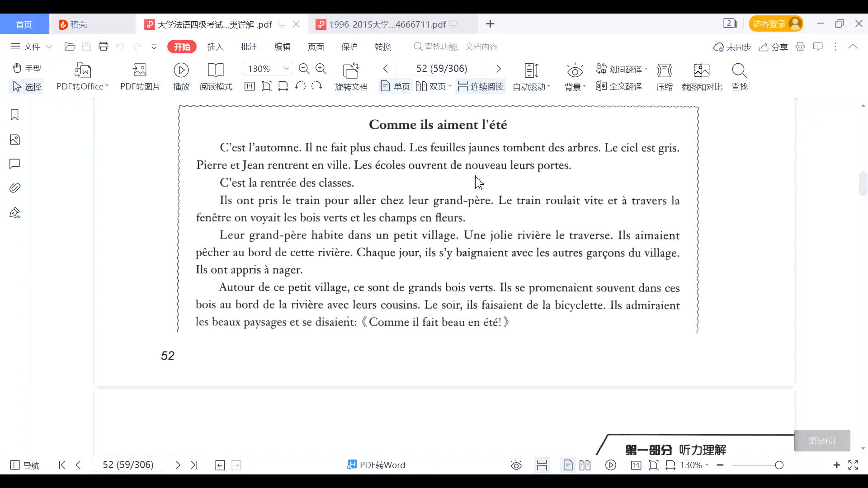Toggle eye protection mode in status bar
The height and width of the screenshot is (488, 868).
point(516,465)
